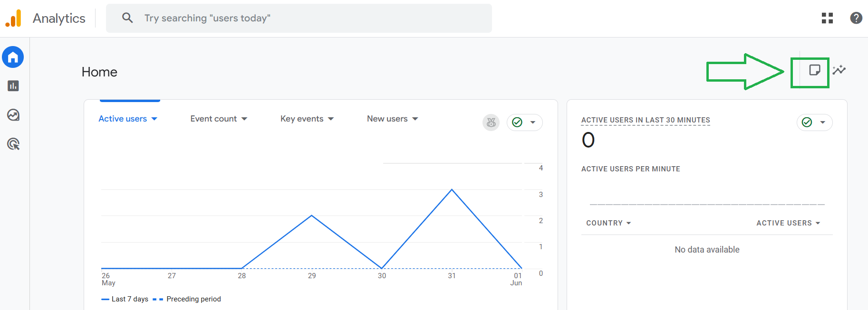The width and height of the screenshot is (868, 310).
Task: Click the "26 May" axis date label
Action: coord(108,279)
